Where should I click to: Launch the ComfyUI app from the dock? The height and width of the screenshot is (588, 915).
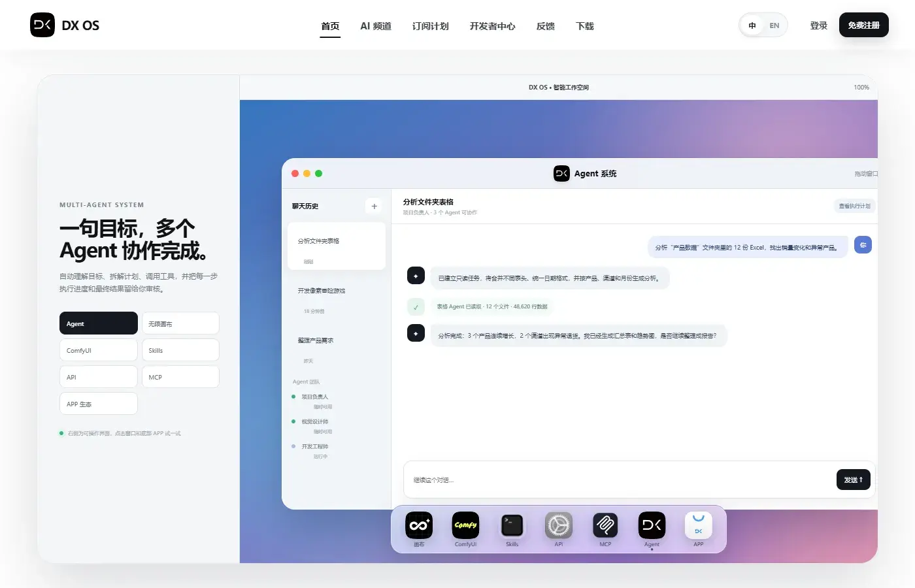pos(465,525)
